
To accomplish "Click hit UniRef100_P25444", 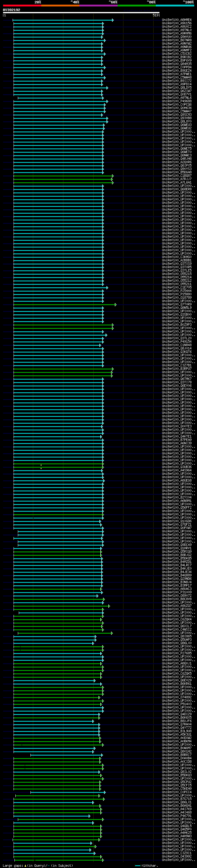I will 177,291.
